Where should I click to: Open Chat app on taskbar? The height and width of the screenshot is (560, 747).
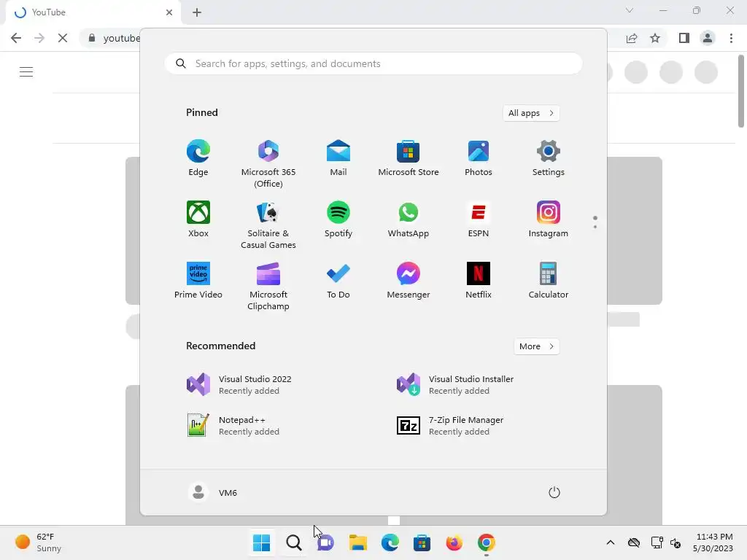[x=326, y=542]
